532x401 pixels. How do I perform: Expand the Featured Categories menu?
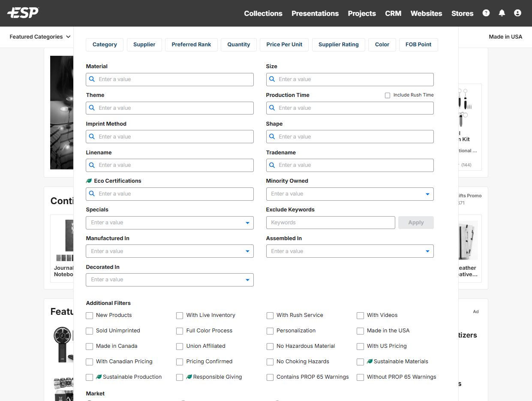(x=40, y=37)
